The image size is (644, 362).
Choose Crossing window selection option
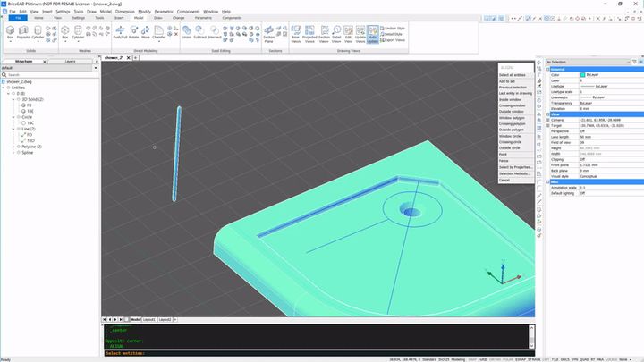click(512, 105)
